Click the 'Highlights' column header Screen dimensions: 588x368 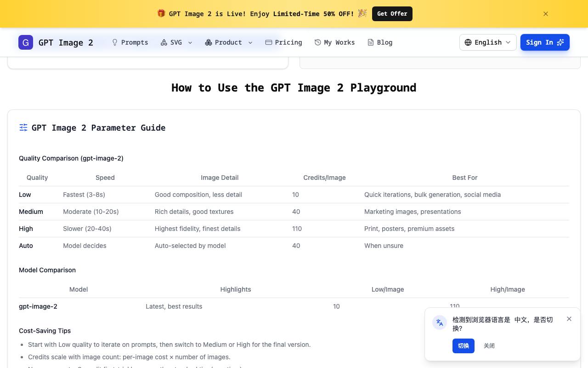pos(236,289)
